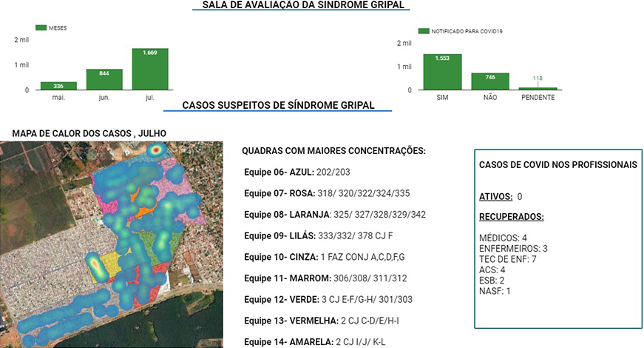644x348 pixels.
Task: Click the SIM axis label
Action: (x=442, y=98)
